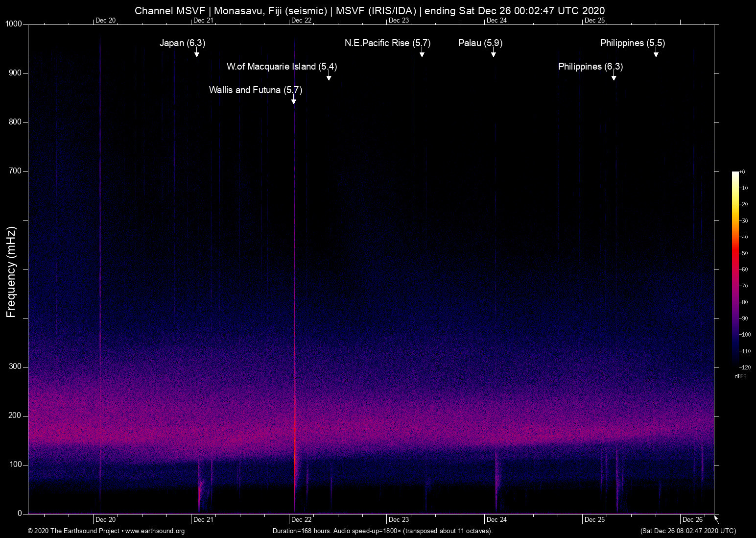Click the arrow beneath Philippines (5.5)

pos(656,53)
